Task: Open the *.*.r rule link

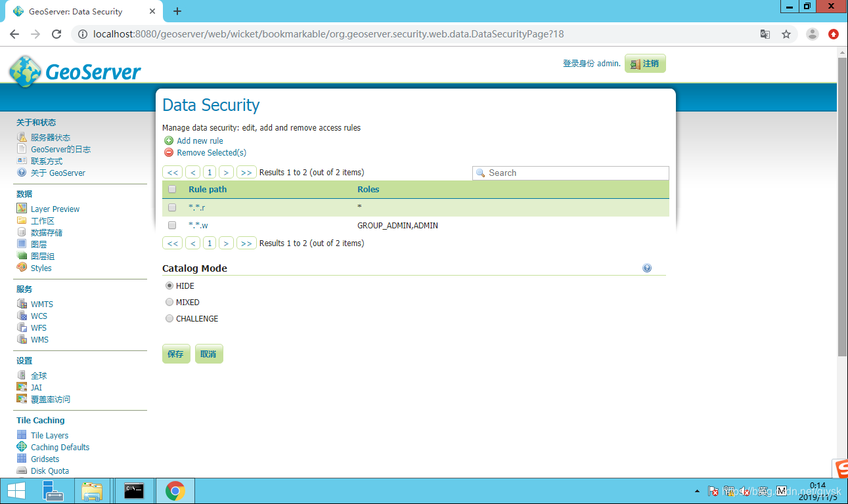Action: (x=197, y=207)
